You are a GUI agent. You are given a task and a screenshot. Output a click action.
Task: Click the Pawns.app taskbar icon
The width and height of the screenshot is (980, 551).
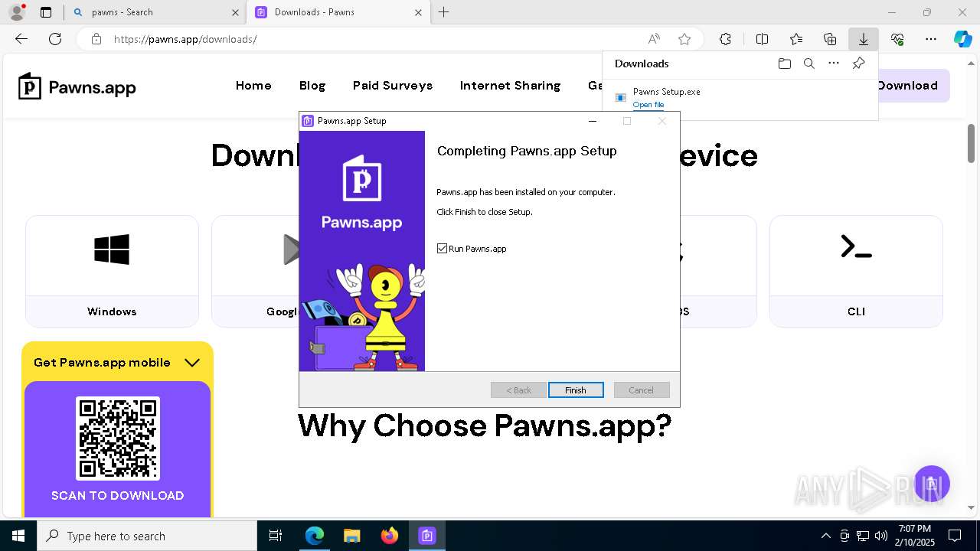coord(427,536)
